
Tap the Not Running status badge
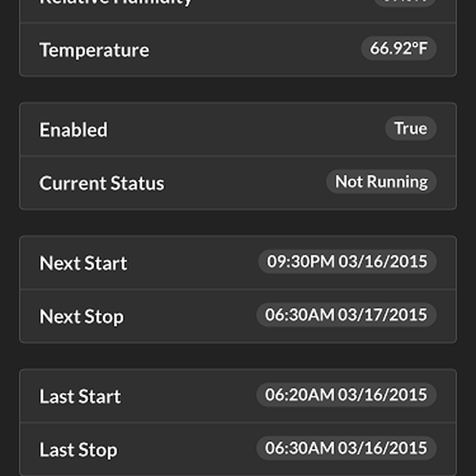[381, 182]
